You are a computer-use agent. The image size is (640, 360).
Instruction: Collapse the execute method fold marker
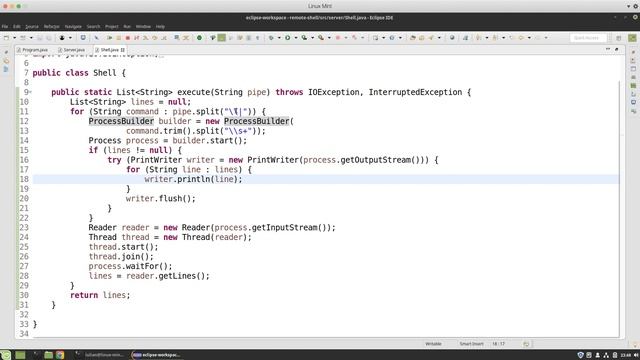coord(30,92)
